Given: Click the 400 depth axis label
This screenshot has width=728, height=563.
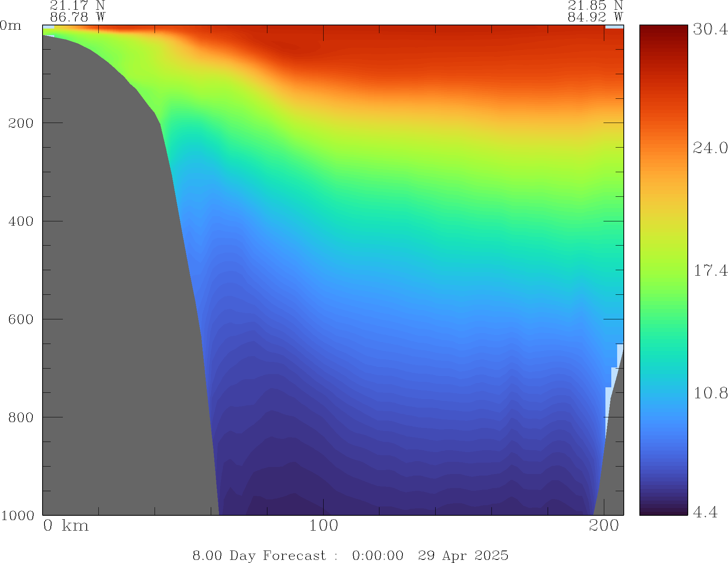Looking at the screenshot, I should tap(21, 221).
